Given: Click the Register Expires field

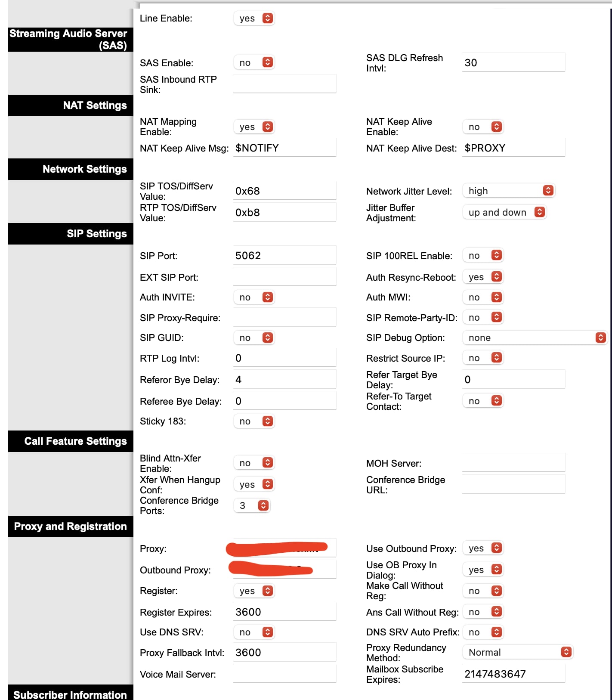Looking at the screenshot, I should coord(284,612).
